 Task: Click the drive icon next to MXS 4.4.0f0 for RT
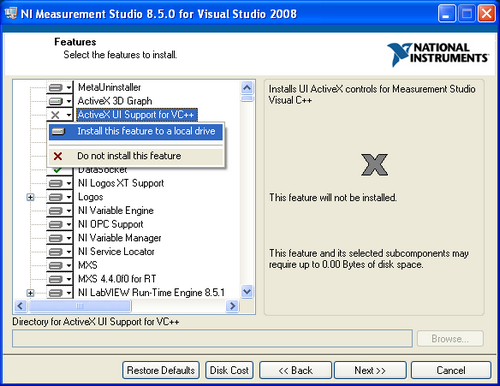pyautogui.click(x=55, y=279)
